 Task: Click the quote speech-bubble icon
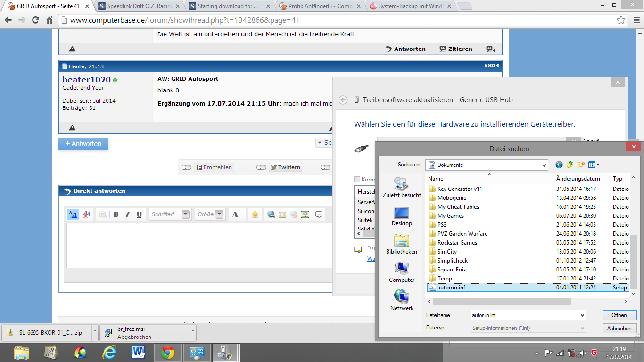(x=319, y=214)
